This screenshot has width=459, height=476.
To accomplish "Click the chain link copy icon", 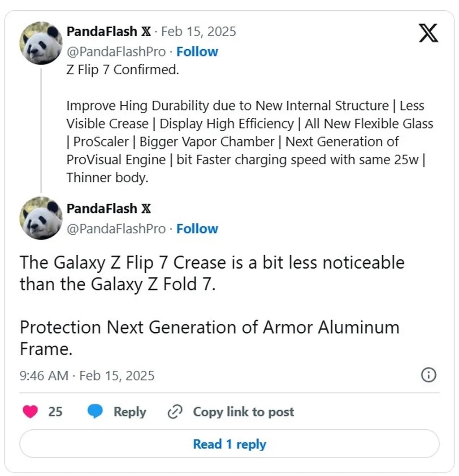I will [x=174, y=412].
